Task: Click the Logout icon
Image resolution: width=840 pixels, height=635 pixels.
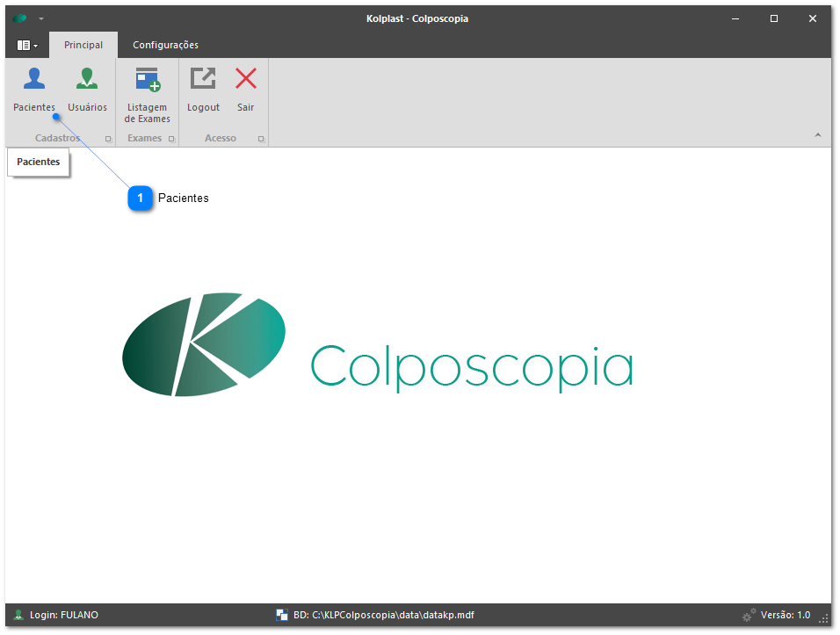Action: click(x=203, y=79)
